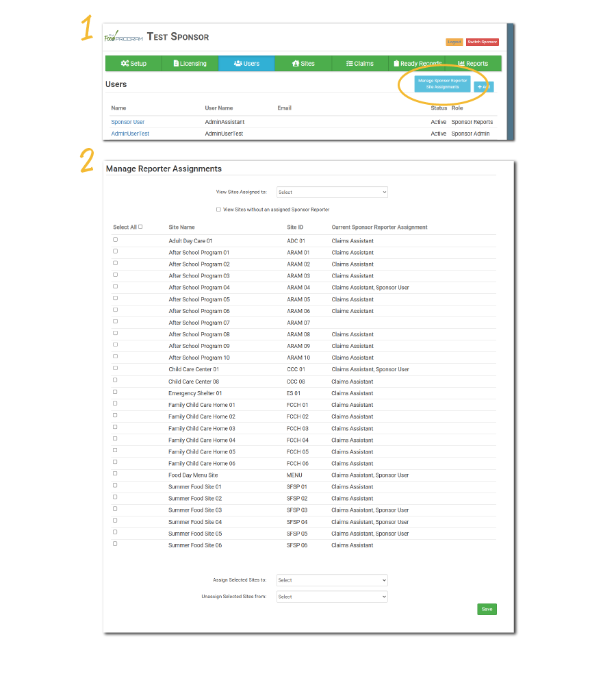Check View Sites without an assigned Sponsor Reporter
The width and height of the screenshot is (616, 685).
(x=218, y=210)
